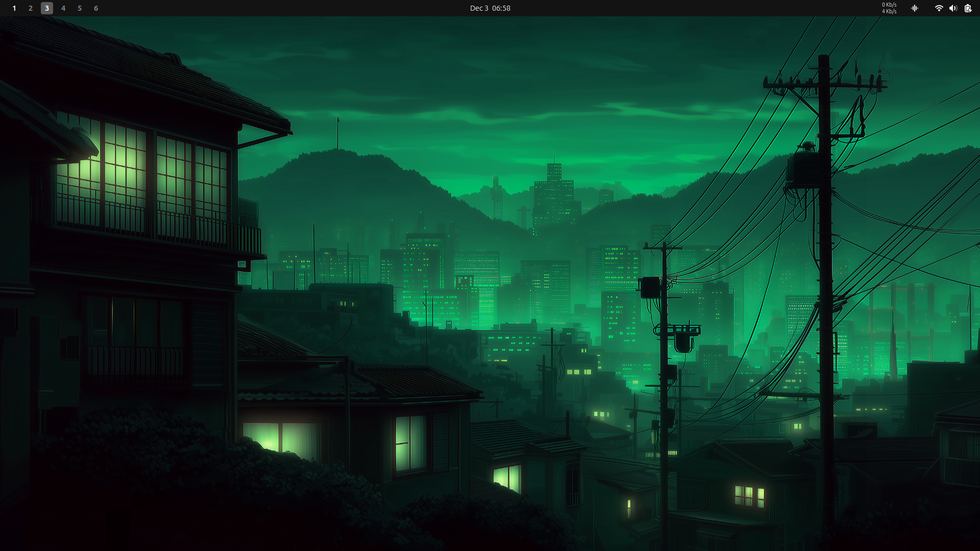
Task: Open volume controls from the speaker icon
Action: point(953,8)
